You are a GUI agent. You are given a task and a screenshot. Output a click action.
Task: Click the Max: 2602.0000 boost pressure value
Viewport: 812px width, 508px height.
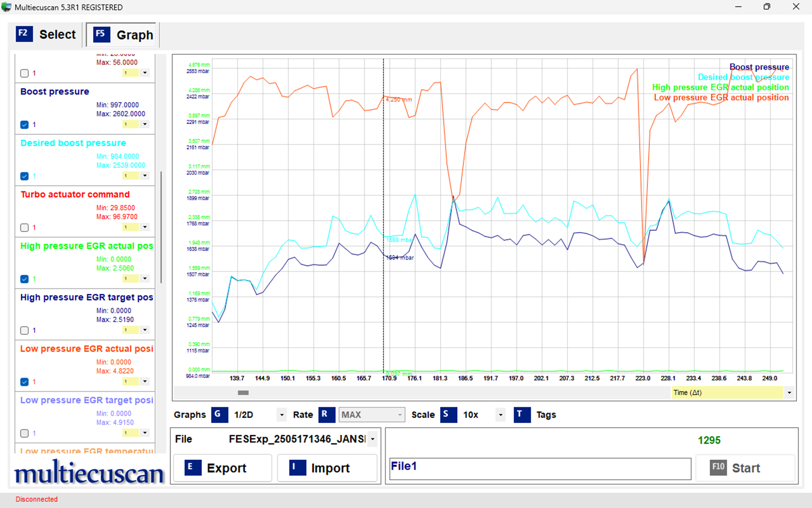point(121,114)
